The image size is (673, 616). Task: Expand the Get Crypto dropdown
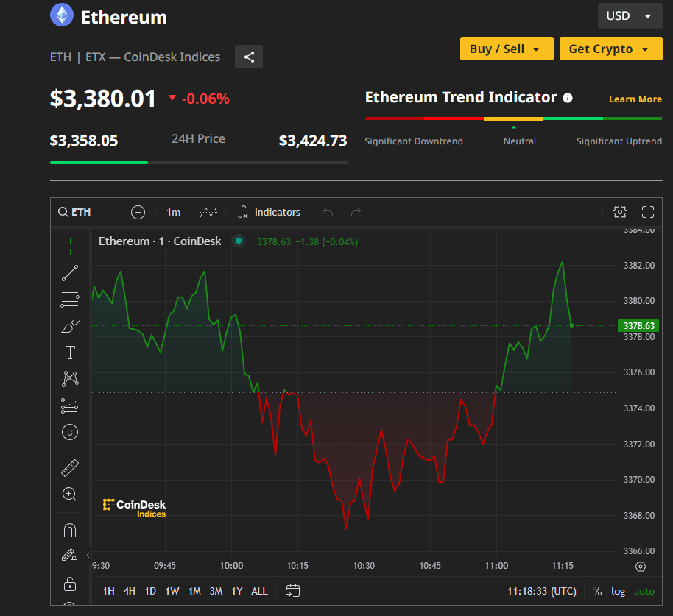click(610, 49)
